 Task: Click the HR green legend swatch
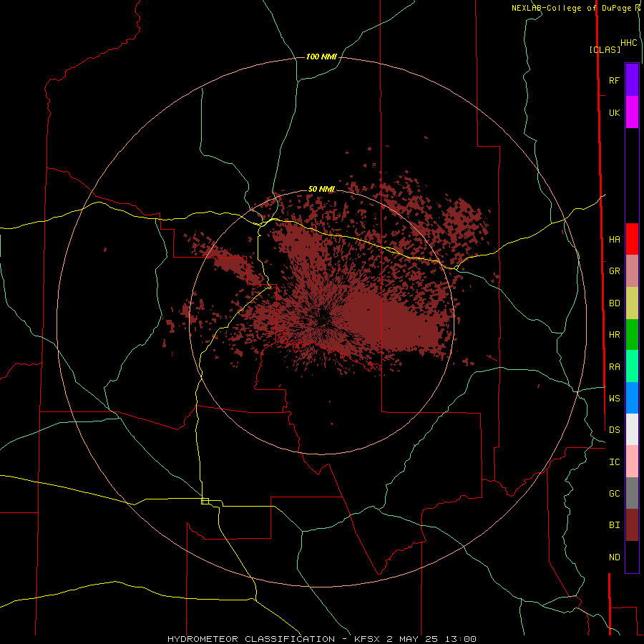point(632,335)
